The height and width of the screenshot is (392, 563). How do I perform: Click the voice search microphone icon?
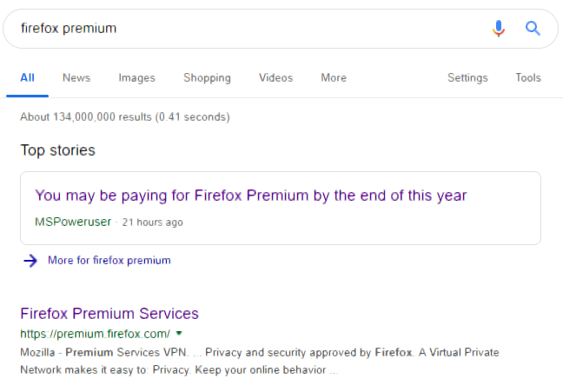pyautogui.click(x=499, y=29)
